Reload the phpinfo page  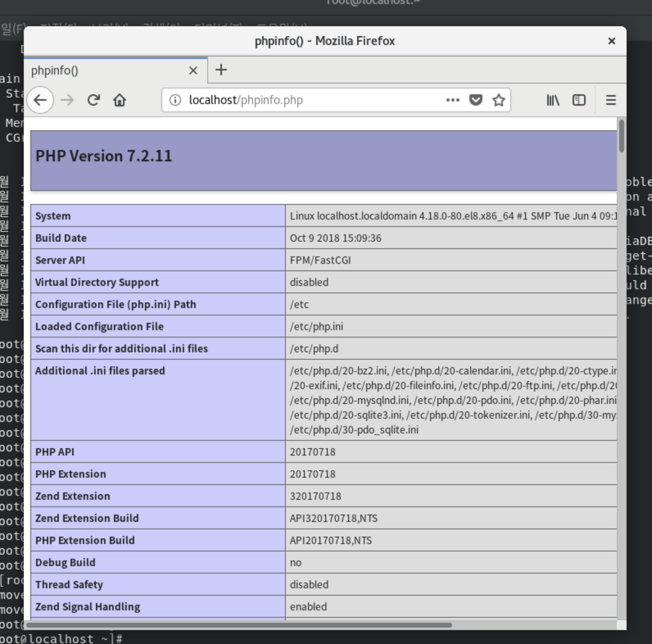pos(94,100)
